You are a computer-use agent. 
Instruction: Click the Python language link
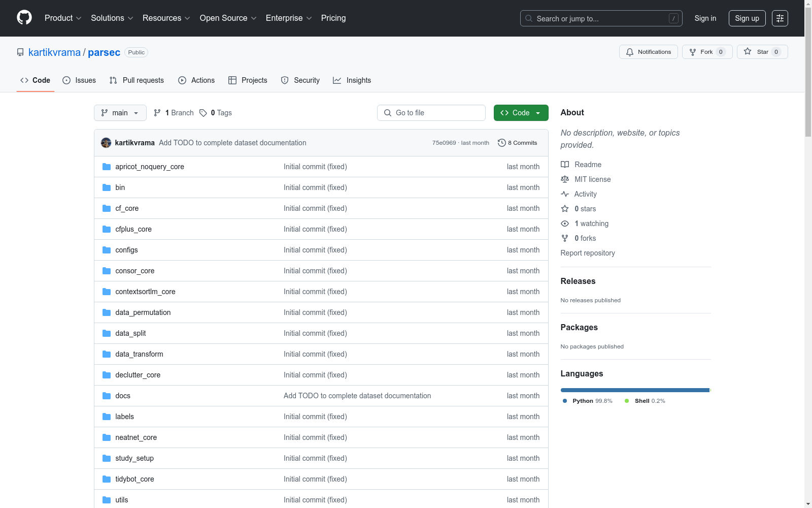point(588,401)
